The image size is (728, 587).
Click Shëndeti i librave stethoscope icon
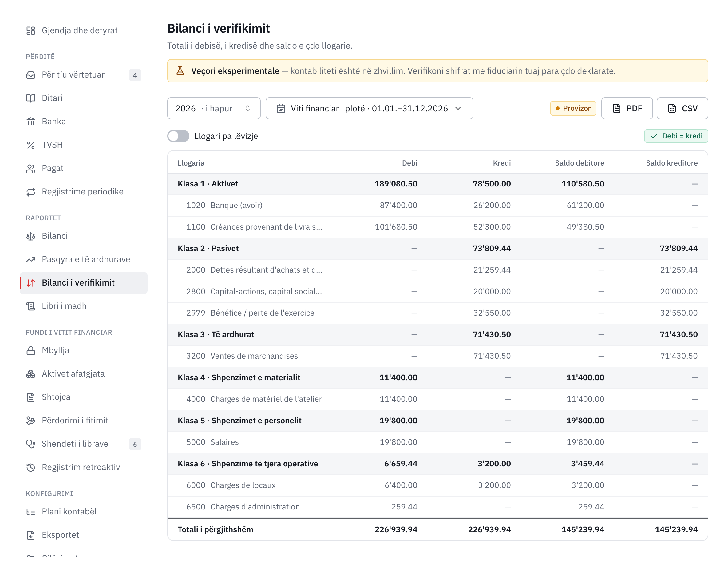coord(31,444)
